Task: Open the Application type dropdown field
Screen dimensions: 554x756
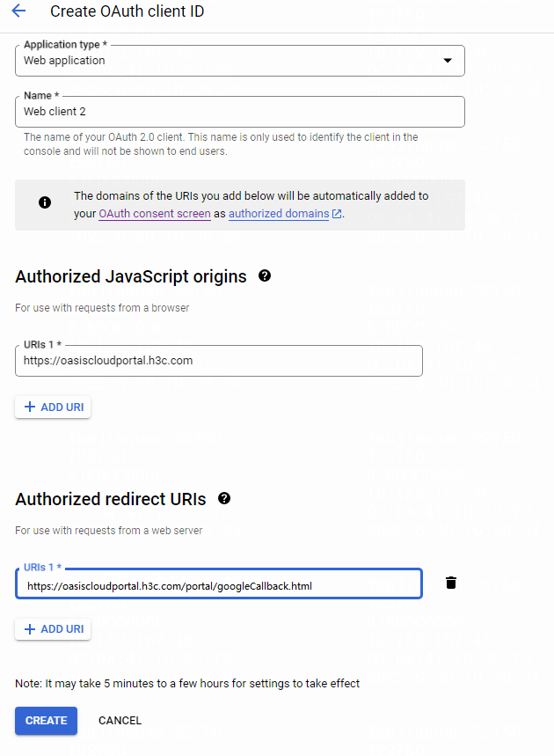Action: pyautogui.click(x=240, y=61)
